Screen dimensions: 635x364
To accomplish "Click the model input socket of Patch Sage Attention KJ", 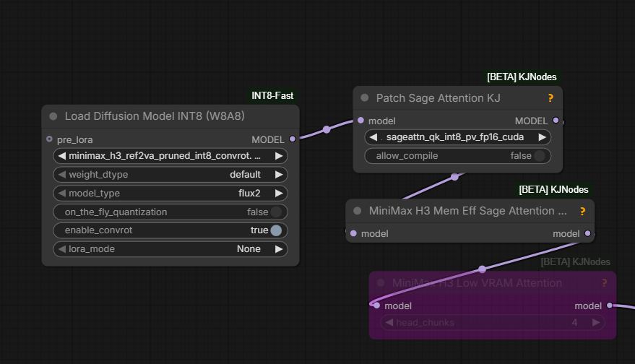I will coord(360,121).
